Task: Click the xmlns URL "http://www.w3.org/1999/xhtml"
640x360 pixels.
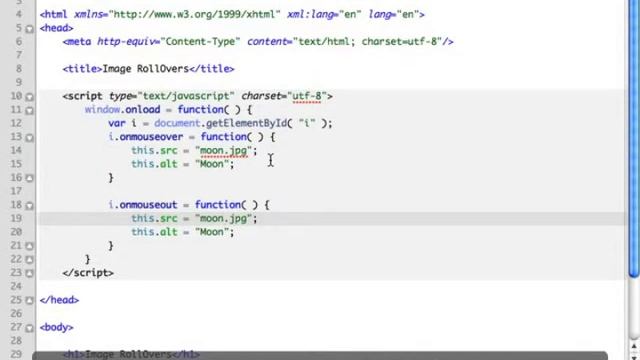Action: tap(194, 14)
